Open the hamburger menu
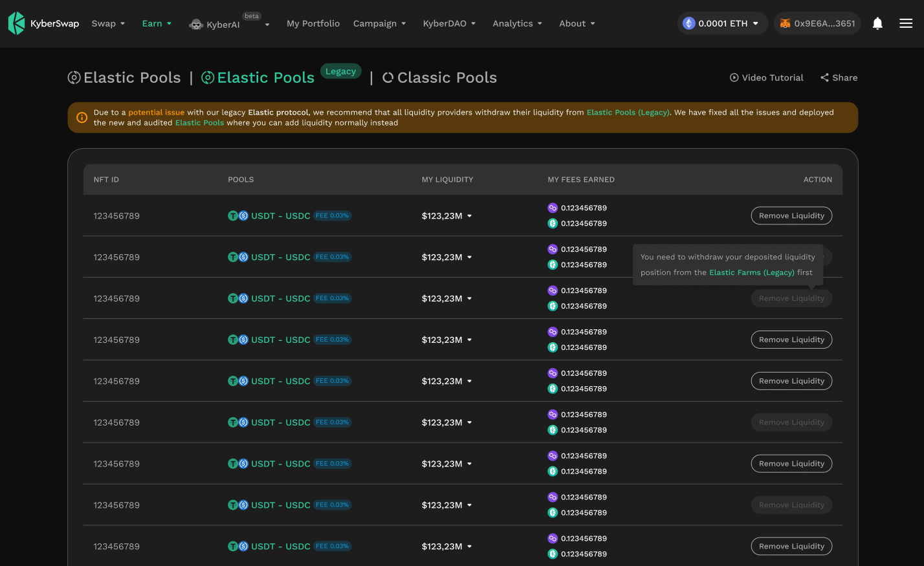 click(906, 23)
